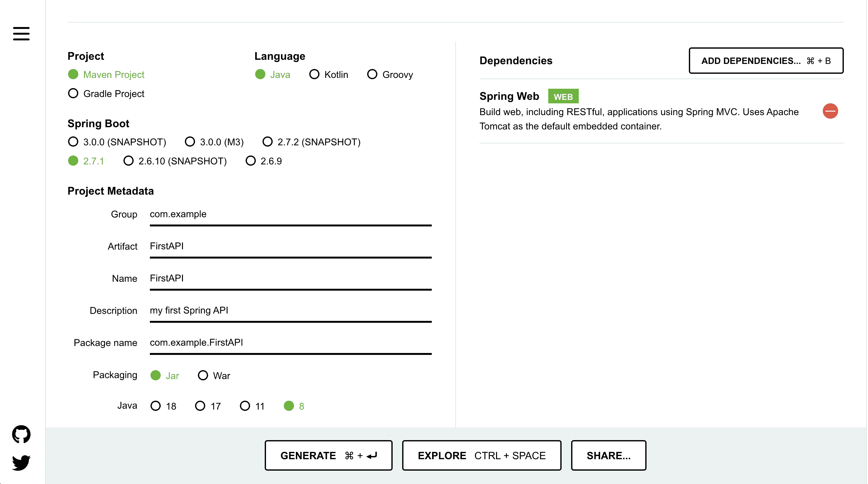868x484 pixels.
Task: Select Gradle Project option
Action: pyautogui.click(x=73, y=93)
